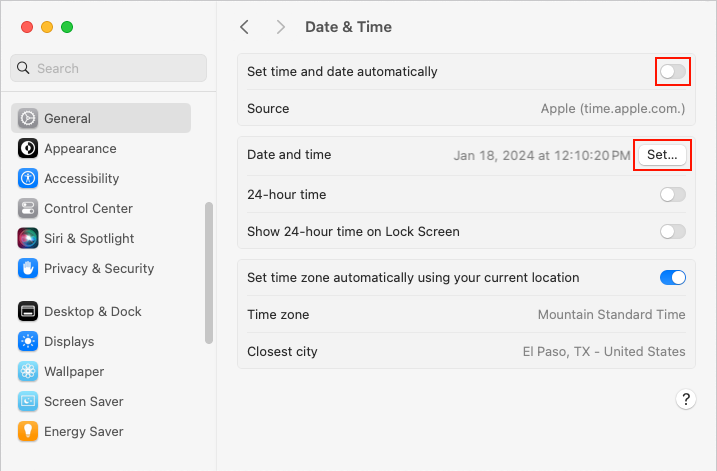Enable set time and date automatically

click(x=672, y=72)
